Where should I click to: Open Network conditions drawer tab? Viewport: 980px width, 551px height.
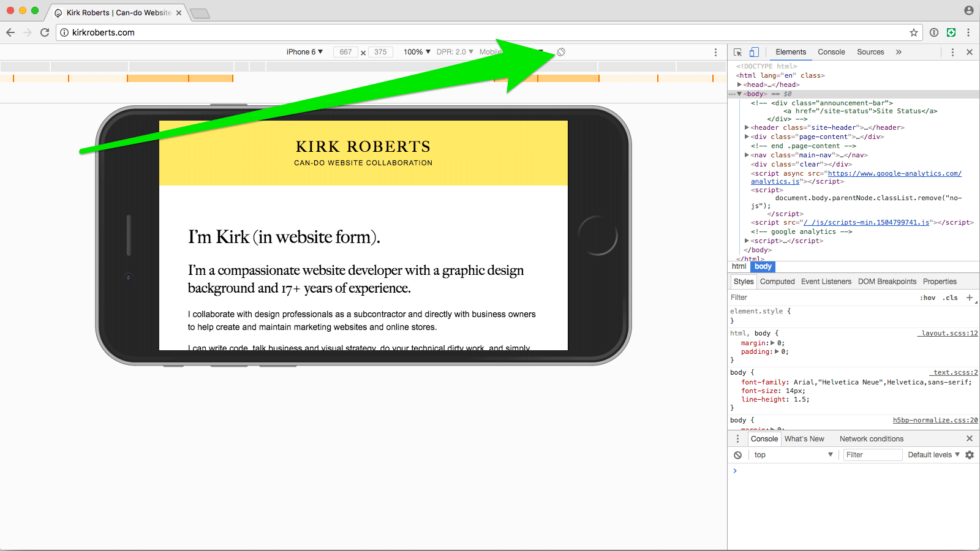pos(872,439)
